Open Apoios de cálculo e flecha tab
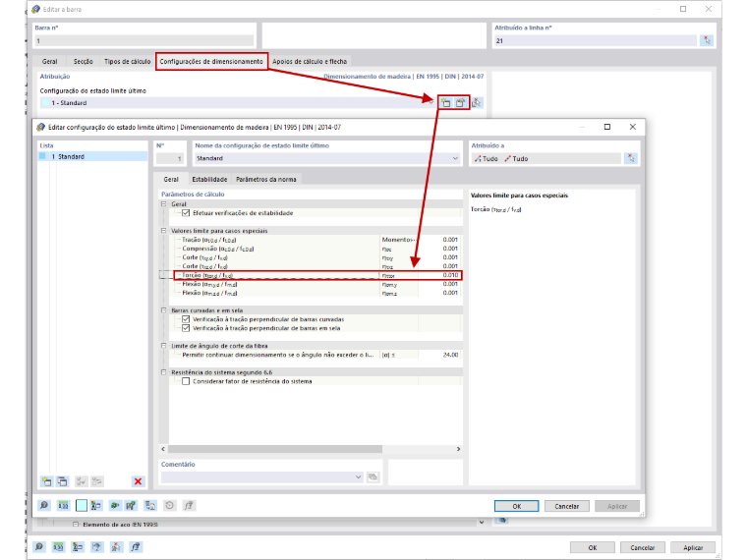 tap(310, 62)
